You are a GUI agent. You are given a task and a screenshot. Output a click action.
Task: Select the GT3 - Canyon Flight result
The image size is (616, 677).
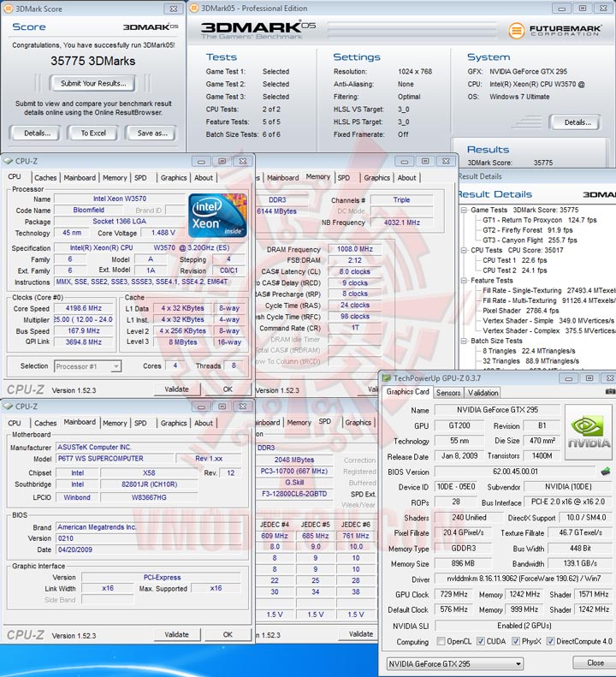pos(530,240)
